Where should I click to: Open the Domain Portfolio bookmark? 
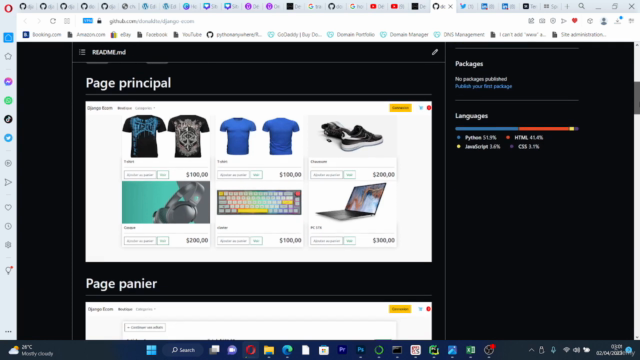[351, 35]
